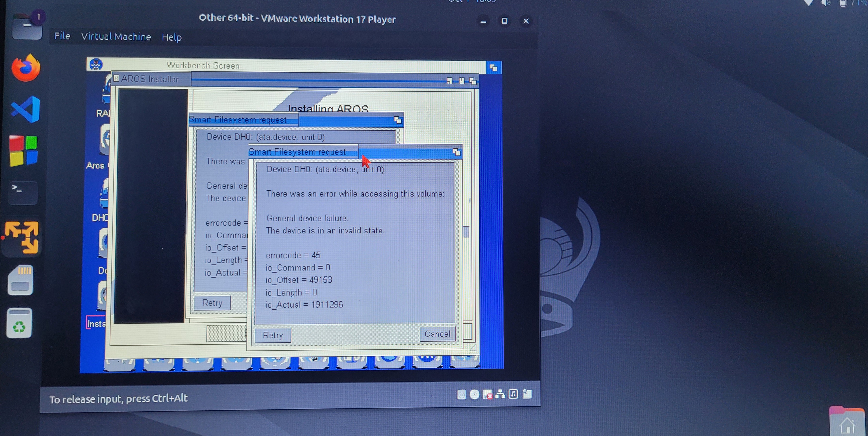Open Firefox from the dock
Viewport: 868px width, 436px height.
(26, 68)
